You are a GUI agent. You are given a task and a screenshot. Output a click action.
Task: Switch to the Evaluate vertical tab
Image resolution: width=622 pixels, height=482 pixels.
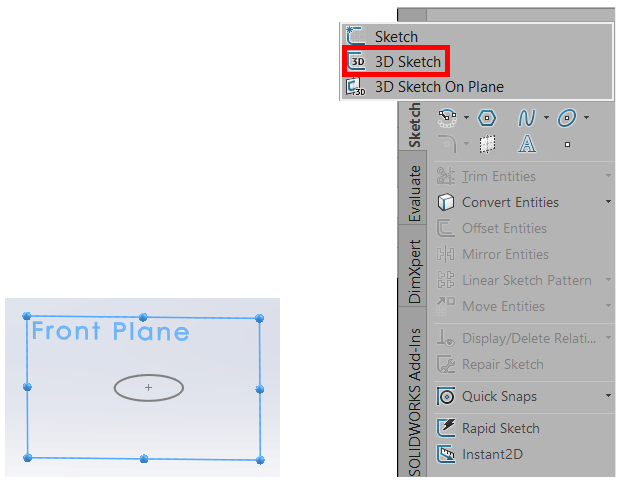click(413, 193)
